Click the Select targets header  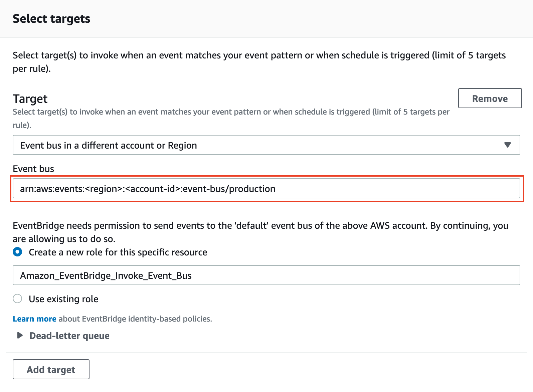(x=51, y=19)
